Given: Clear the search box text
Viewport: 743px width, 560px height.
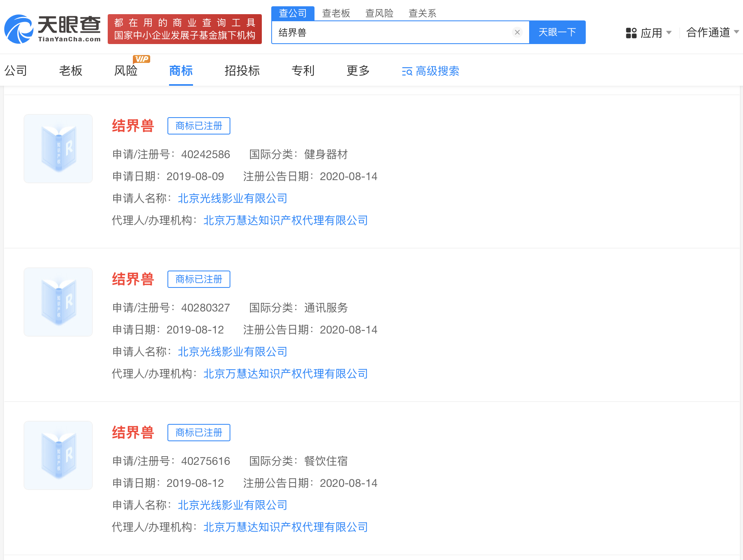Looking at the screenshot, I should 517,32.
